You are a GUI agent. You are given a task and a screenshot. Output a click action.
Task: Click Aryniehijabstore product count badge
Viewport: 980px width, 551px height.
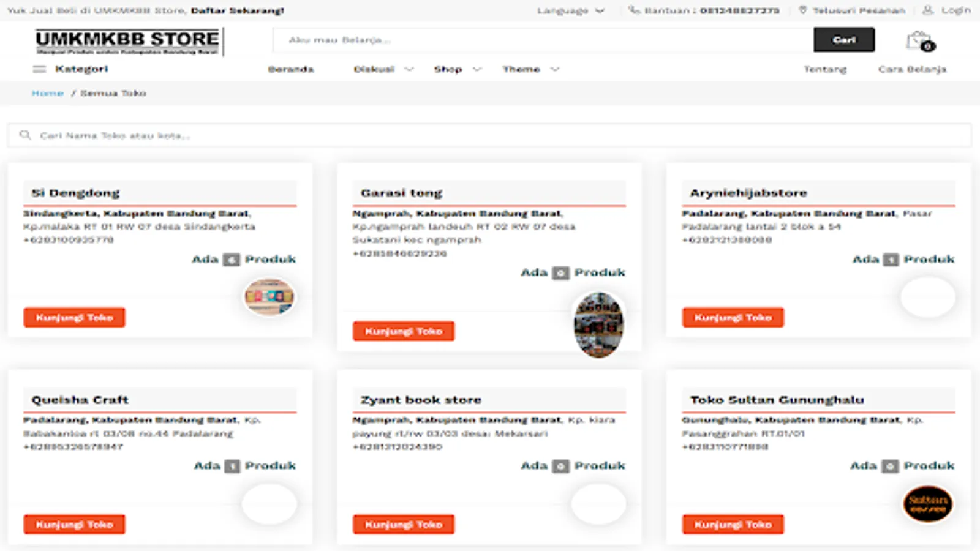click(x=891, y=260)
